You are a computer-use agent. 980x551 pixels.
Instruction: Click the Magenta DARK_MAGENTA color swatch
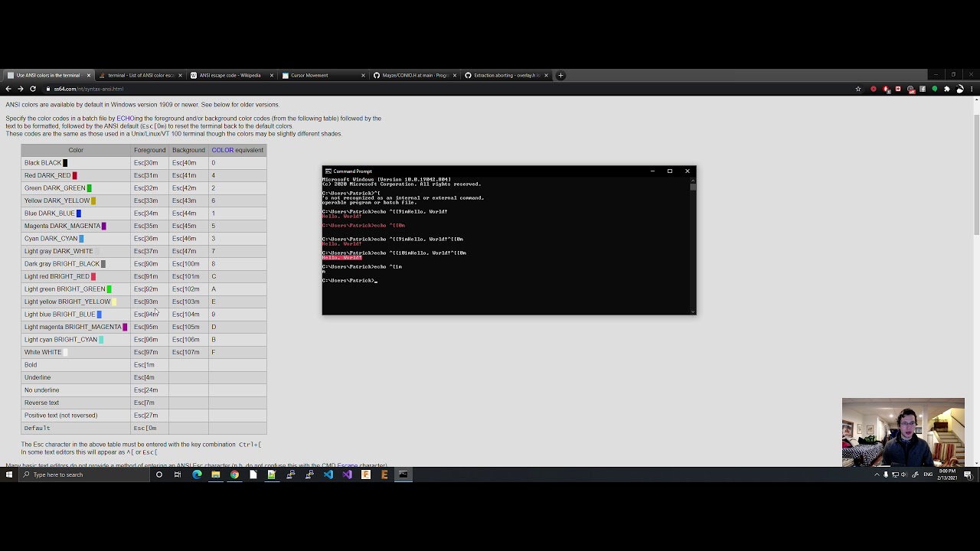[x=103, y=226]
